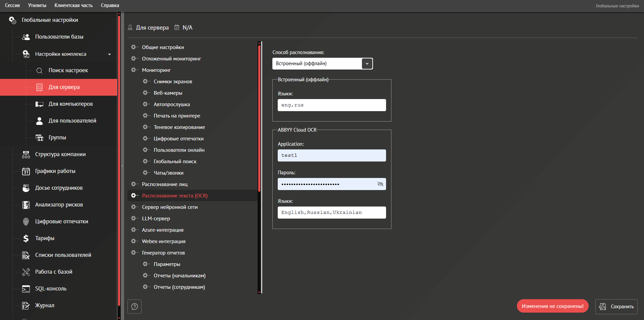
Task: Select Monitoring node in settings tree
Action: [x=156, y=70]
